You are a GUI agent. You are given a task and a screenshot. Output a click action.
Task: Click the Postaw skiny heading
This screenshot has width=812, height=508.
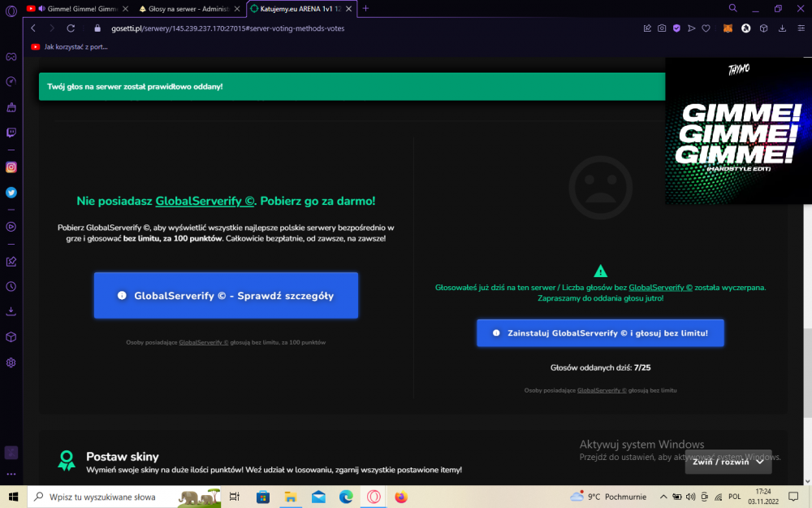pos(123,457)
